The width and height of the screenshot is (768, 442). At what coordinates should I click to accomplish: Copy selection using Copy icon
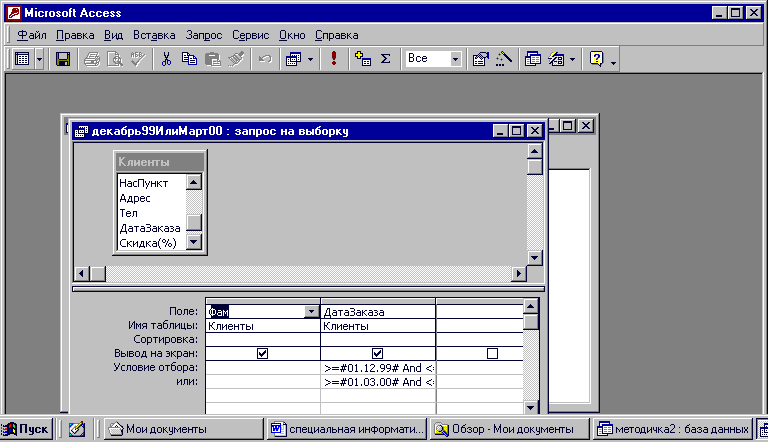click(x=190, y=59)
